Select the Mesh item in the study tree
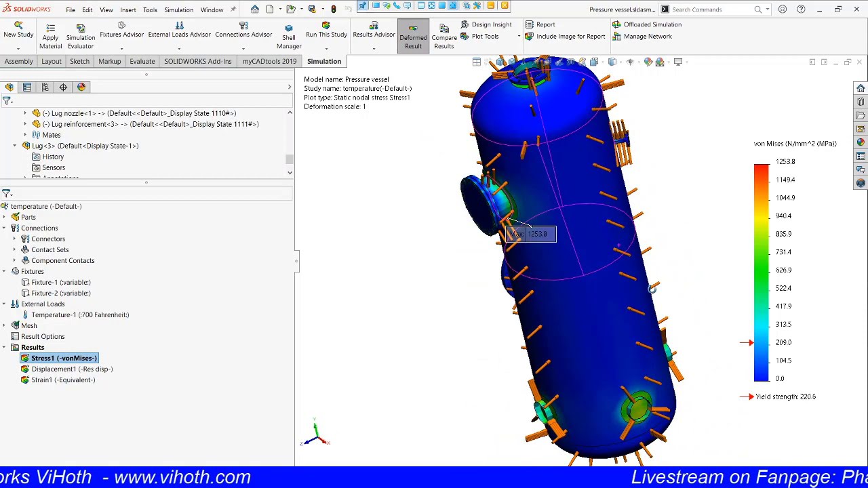 click(x=24, y=325)
